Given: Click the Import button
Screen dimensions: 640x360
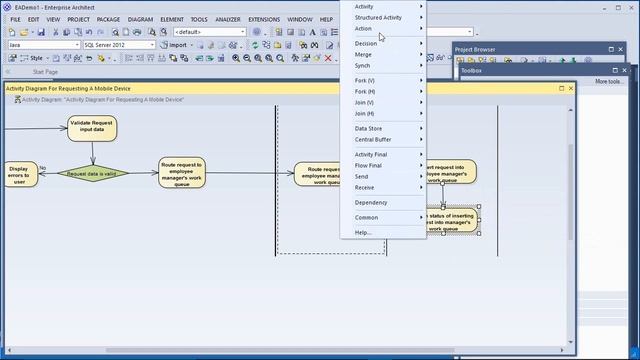Looking at the screenshot, I should [173, 45].
